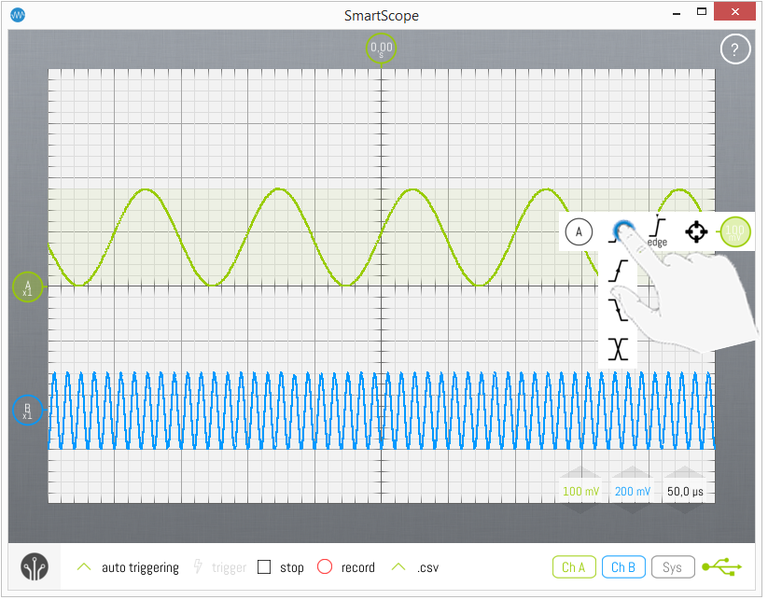Click the trigger crosshair icon

[x=696, y=232]
